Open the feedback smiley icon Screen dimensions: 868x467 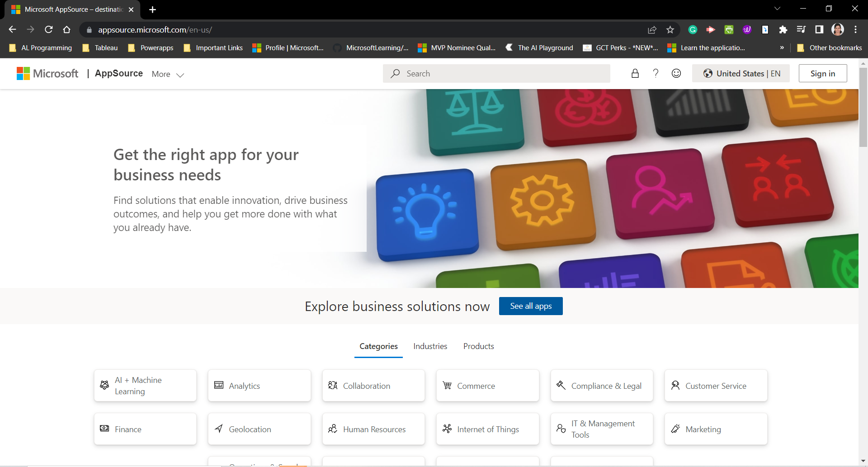676,73
